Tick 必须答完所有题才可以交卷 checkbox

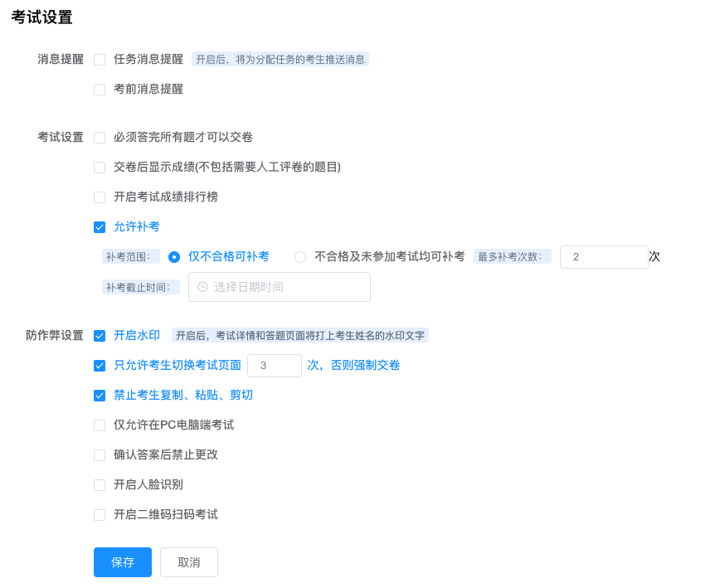click(100, 138)
